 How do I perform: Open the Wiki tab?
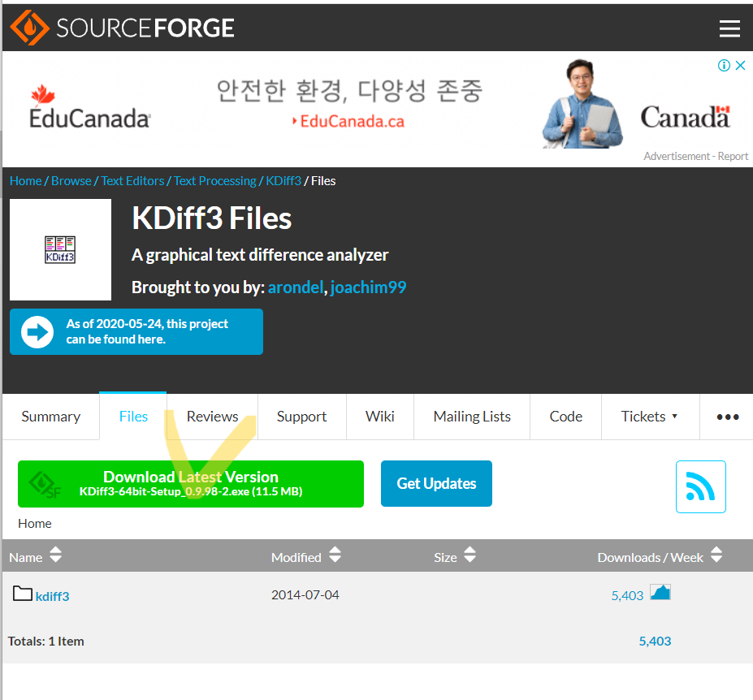380,417
